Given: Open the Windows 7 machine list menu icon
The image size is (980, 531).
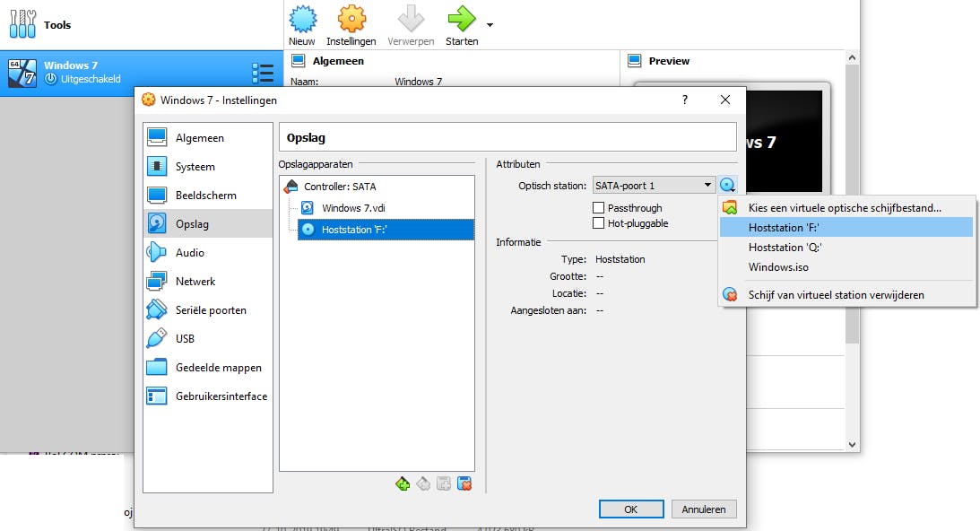Looking at the screenshot, I should click(263, 74).
